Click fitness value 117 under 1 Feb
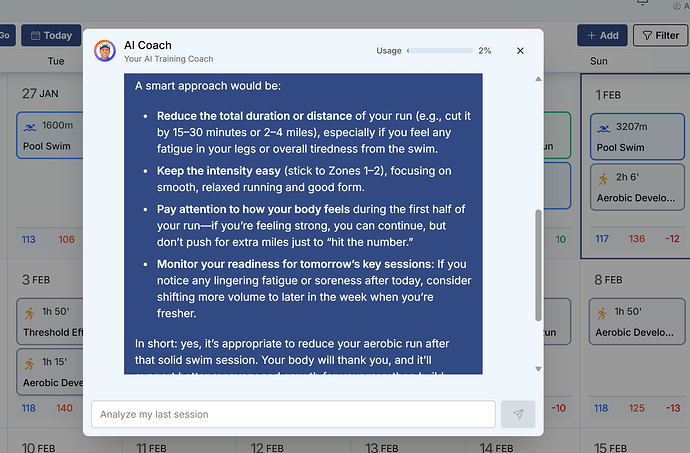 602,239
